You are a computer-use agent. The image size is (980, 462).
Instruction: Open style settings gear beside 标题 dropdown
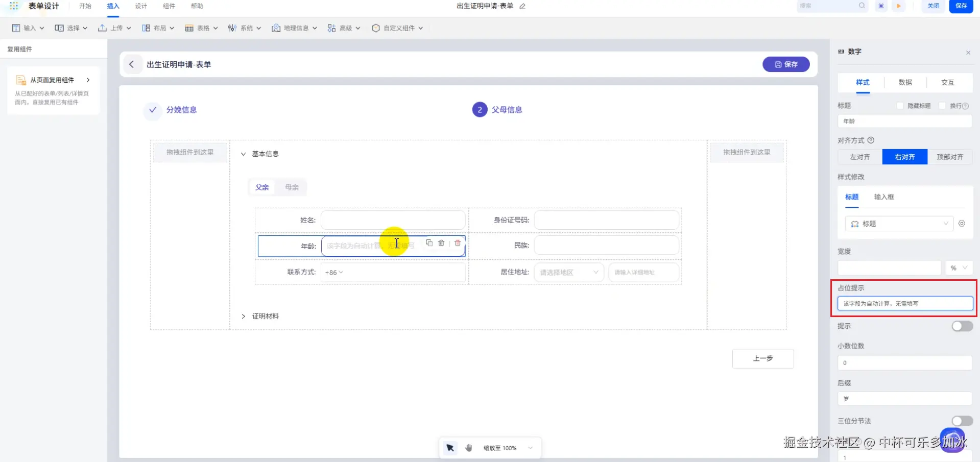click(962, 224)
